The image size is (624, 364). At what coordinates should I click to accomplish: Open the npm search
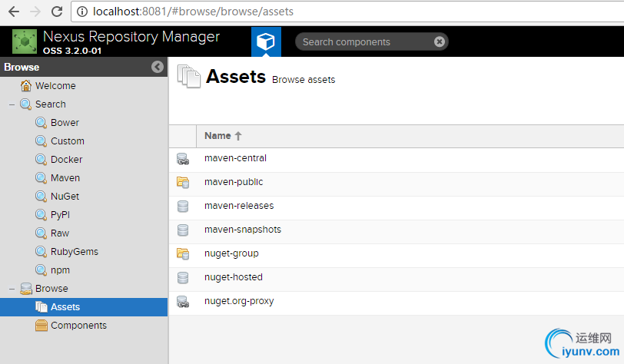(x=60, y=270)
